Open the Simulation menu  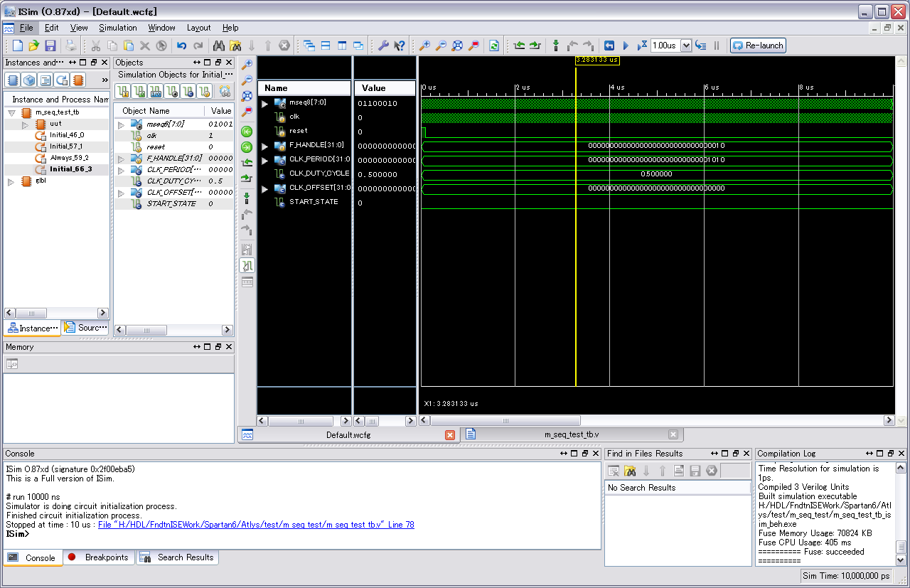117,28
